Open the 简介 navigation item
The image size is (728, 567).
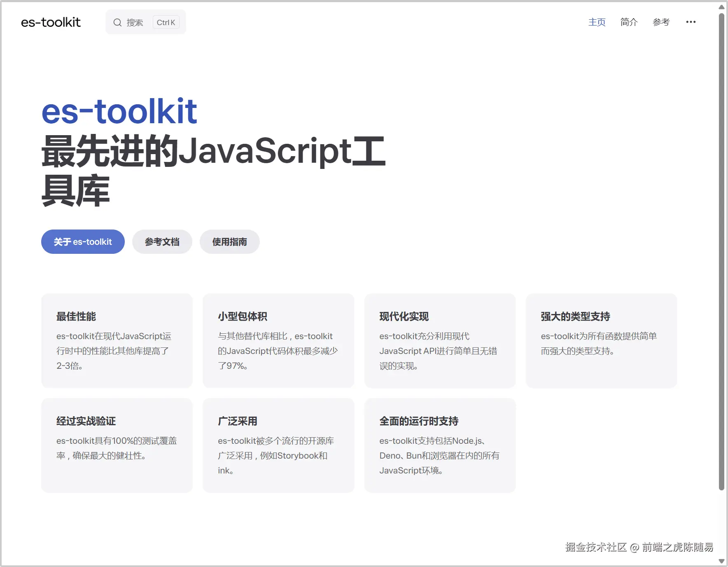click(x=629, y=22)
